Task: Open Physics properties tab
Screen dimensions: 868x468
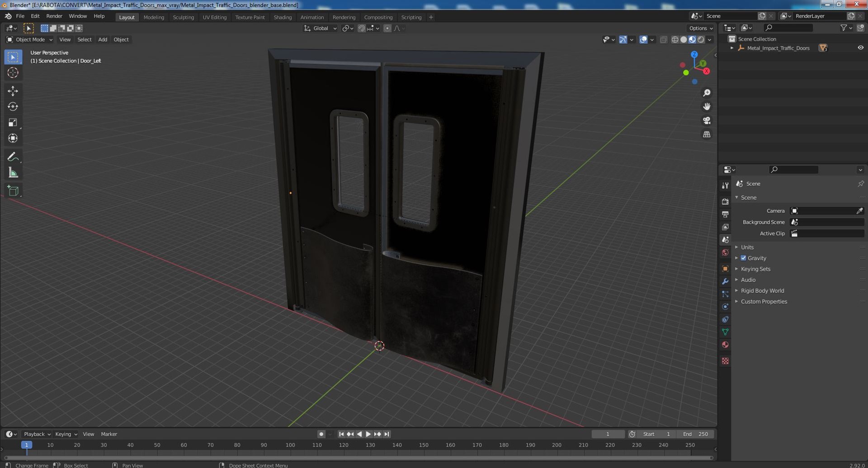Action: (725, 307)
